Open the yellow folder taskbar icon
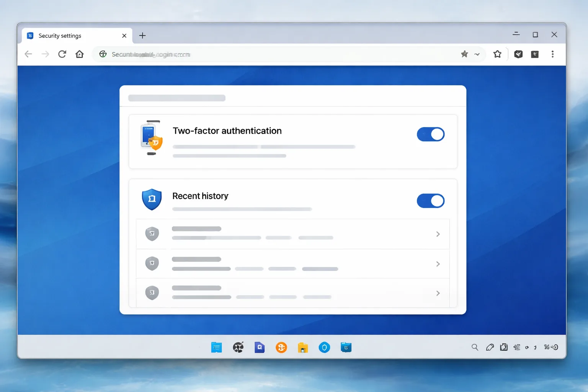The height and width of the screenshot is (392, 588). coord(303,348)
